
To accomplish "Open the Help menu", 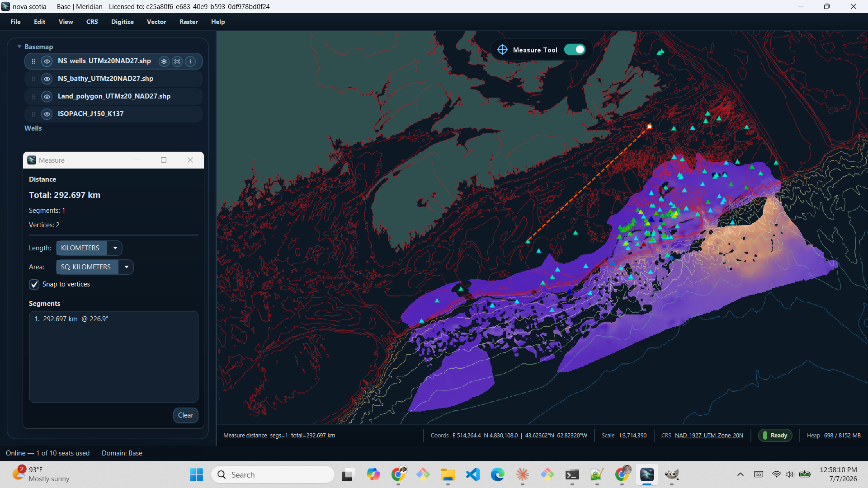I will pos(218,22).
